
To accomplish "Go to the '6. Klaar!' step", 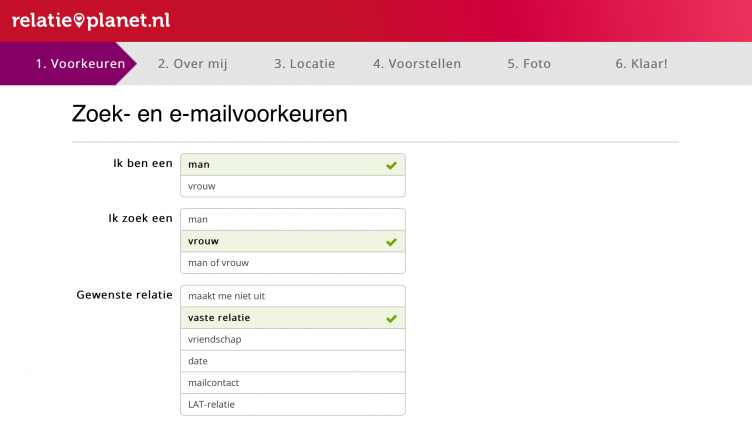I will 641,64.
